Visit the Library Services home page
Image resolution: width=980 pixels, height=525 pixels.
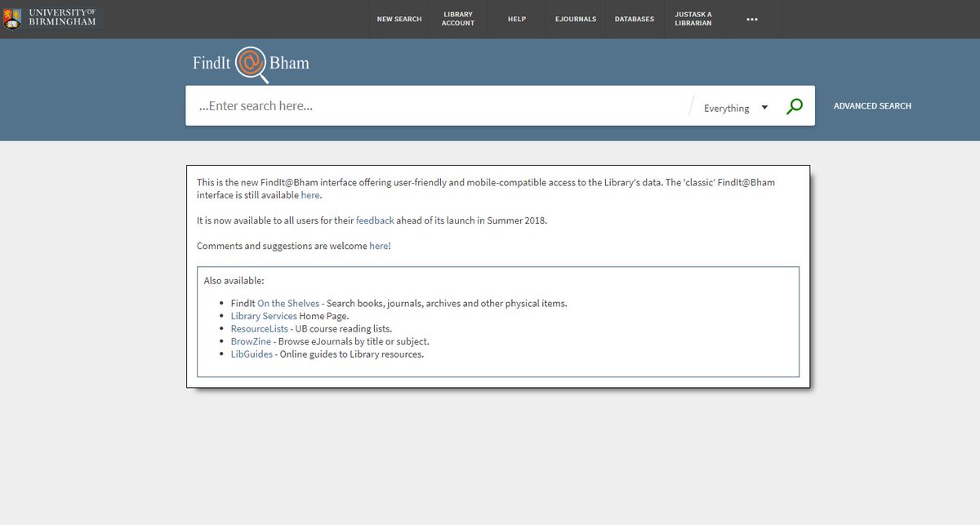[x=263, y=315]
